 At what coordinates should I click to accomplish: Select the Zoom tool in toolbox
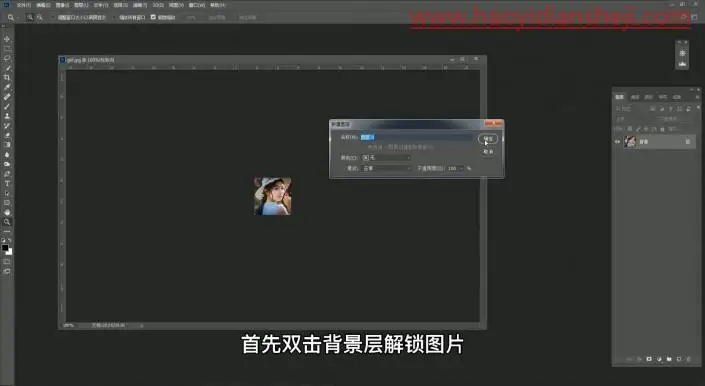[x=7, y=222]
